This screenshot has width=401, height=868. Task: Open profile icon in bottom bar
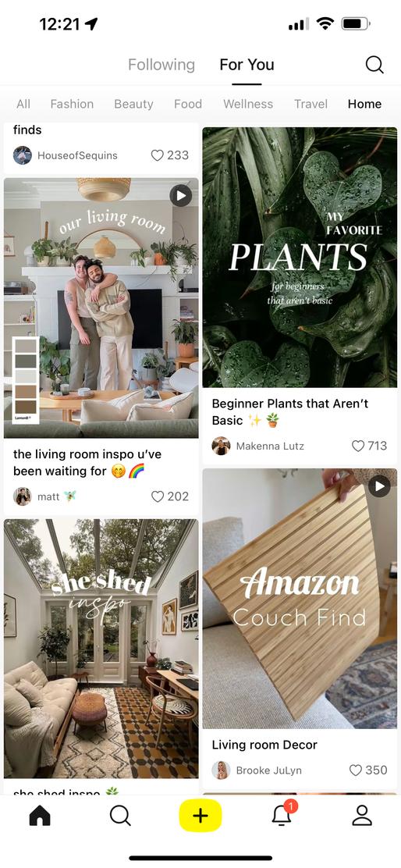[362, 816]
